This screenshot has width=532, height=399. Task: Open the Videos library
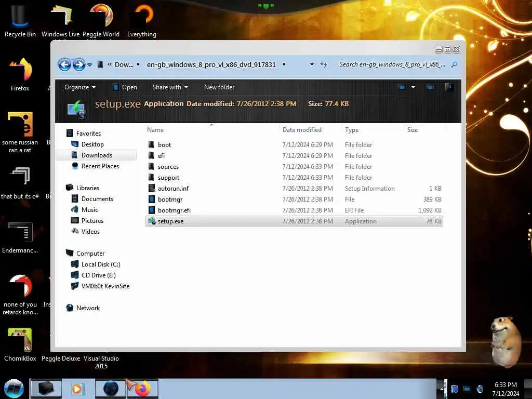click(90, 231)
